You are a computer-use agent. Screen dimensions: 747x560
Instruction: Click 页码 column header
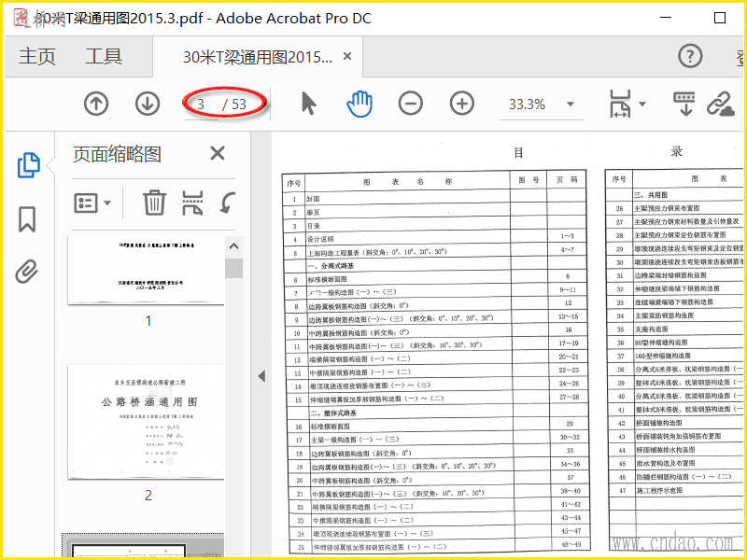pyautogui.click(x=567, y=179)
